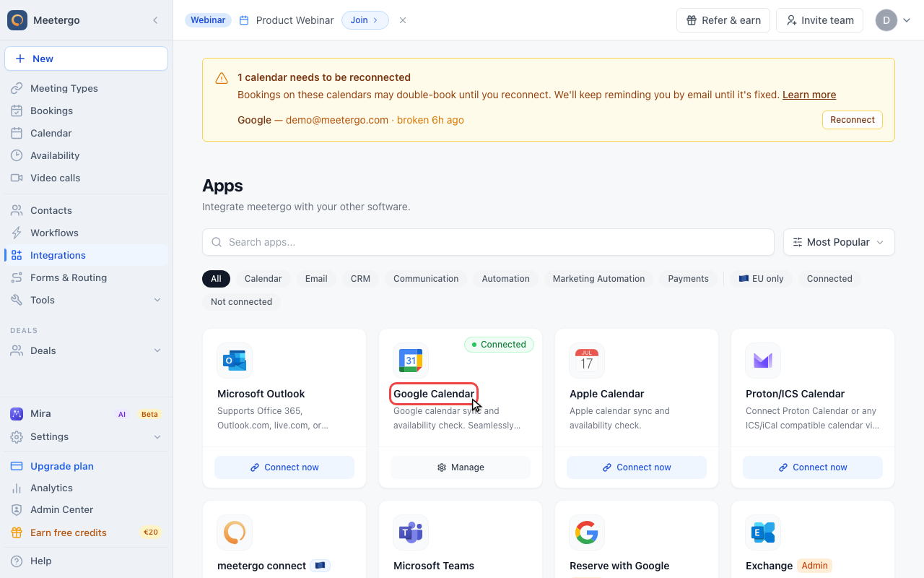Toggle the Not connected filter chip
Screen dimensions: 924x578
[241, 302]
